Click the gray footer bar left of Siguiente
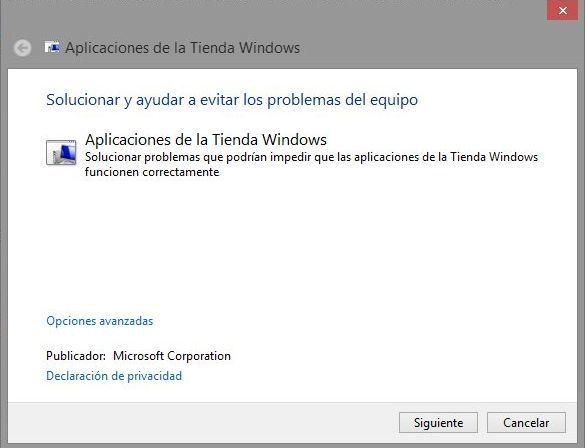Screen dimensions: 585x448 (201, 423)
